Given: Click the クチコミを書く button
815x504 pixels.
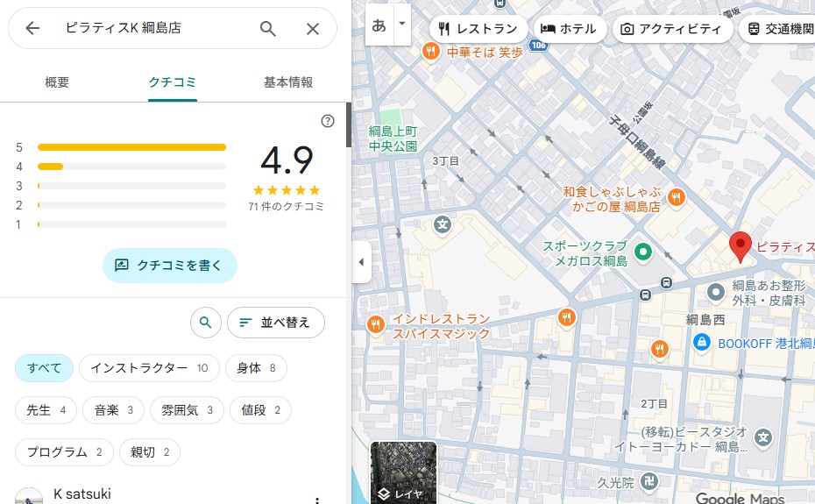Looking at the screenshot, I should 169,265.
